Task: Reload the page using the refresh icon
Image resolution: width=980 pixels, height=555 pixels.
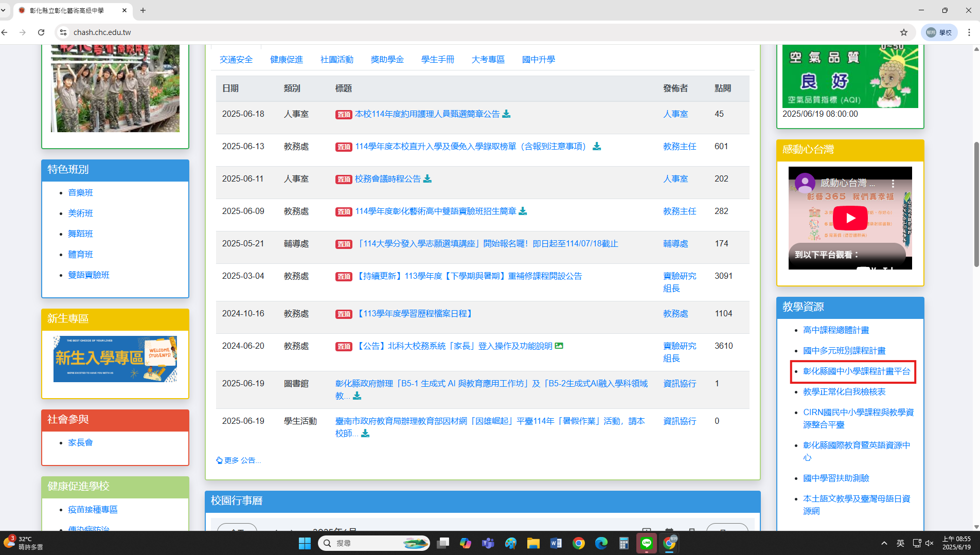Action: [x=41, y=32]
